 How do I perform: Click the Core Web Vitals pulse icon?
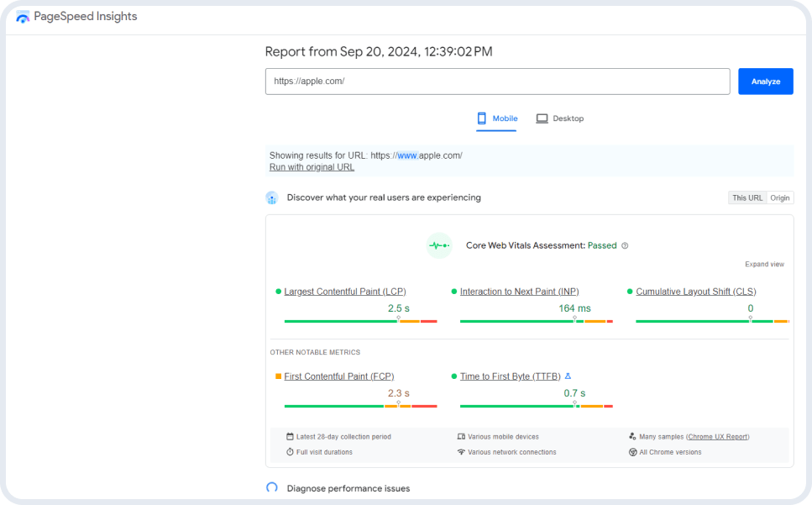pyautogui.click(x=439, y=245)
